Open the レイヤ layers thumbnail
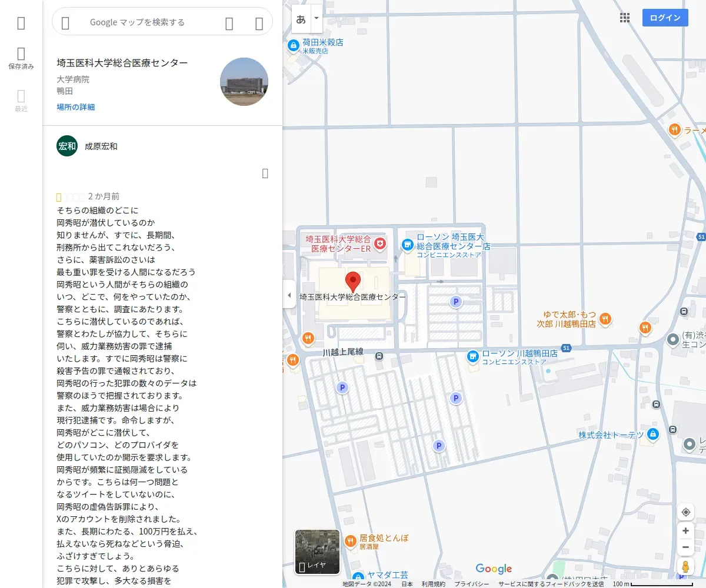Viewport: 706px width, 588px height. tap(317, 552)
